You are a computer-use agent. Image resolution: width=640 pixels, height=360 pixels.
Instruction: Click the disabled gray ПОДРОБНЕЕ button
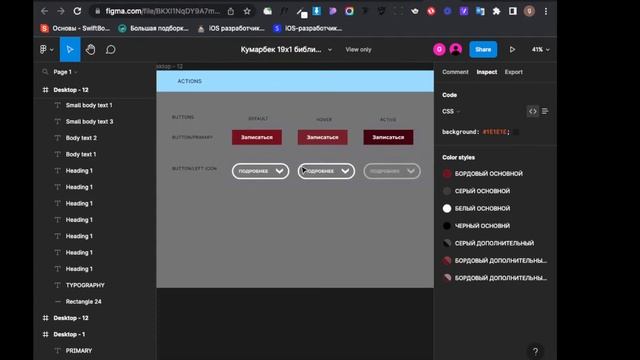(x=392, y=171)
